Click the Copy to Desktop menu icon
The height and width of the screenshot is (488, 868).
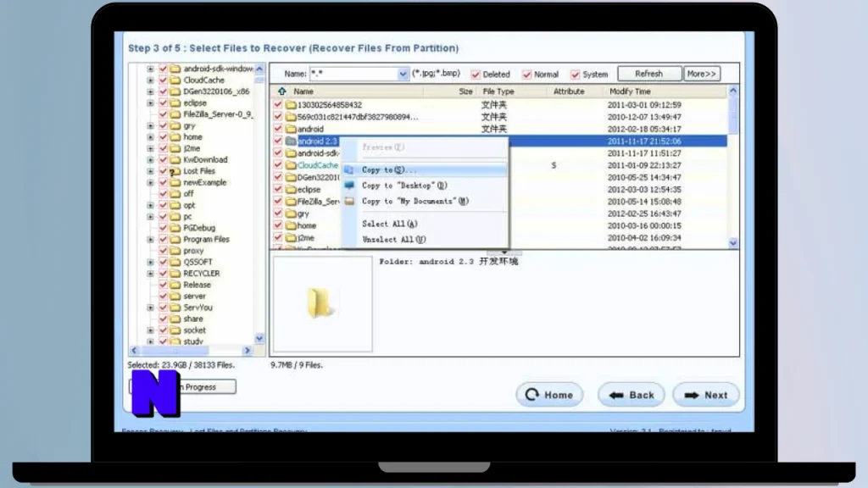tap(349, 186)
